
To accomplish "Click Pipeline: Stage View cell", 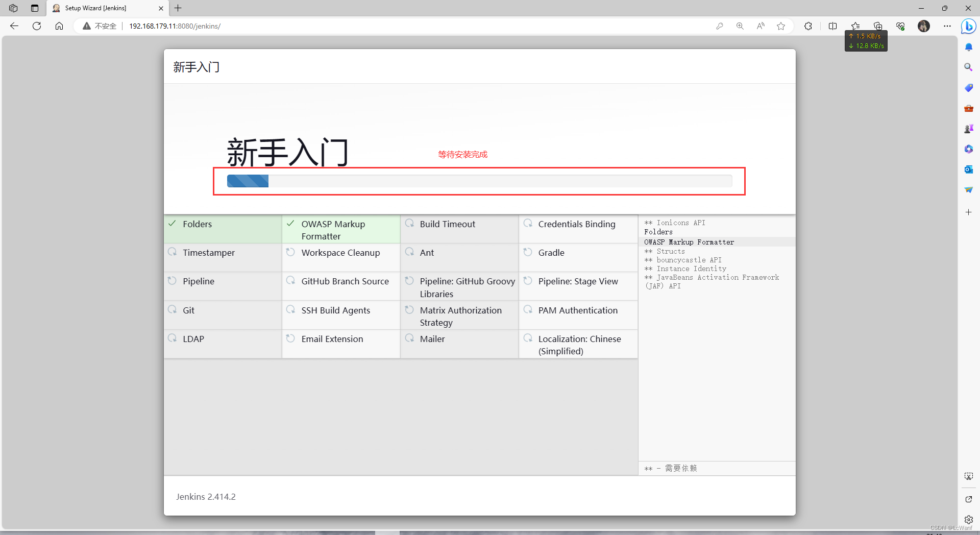I will tap(578, 286).
